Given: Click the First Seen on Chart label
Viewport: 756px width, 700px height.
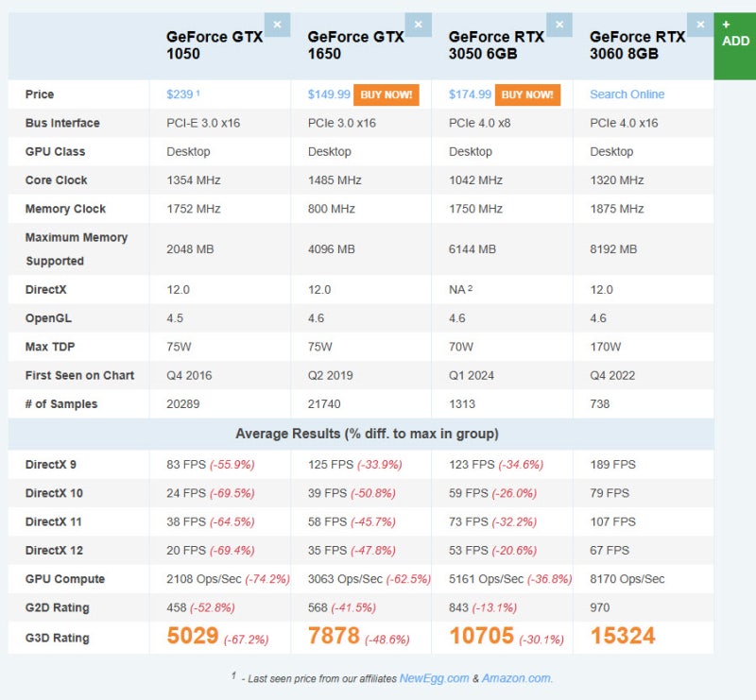Looking at the screenshot, I should pyautogui.click(x=80, y=376).
